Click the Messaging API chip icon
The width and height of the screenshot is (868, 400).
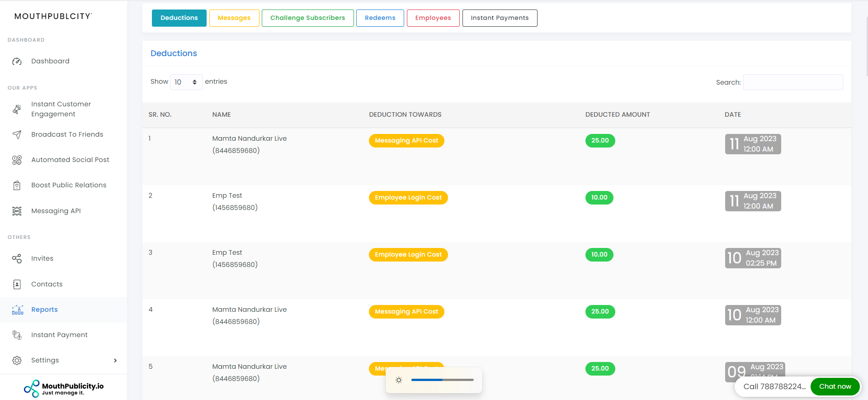click(x=17, y=211)
